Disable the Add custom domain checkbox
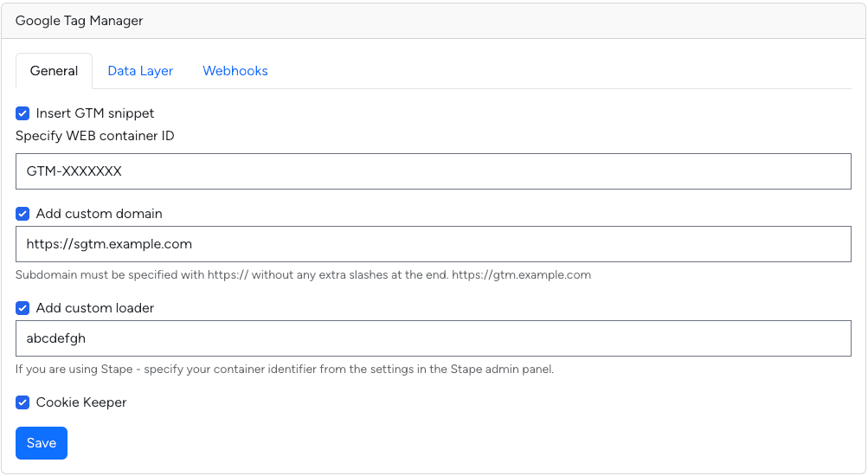 [23, 214]
